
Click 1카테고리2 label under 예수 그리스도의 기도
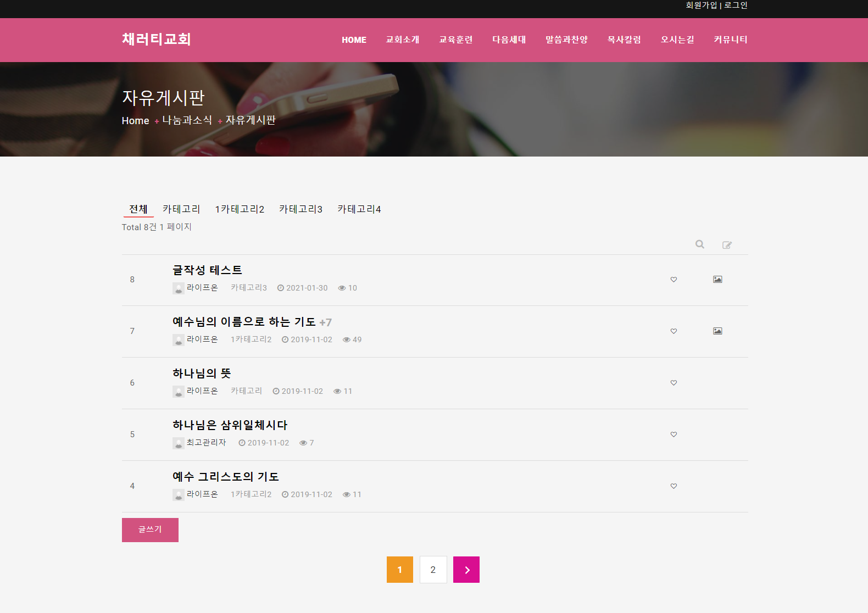[251, 494]
